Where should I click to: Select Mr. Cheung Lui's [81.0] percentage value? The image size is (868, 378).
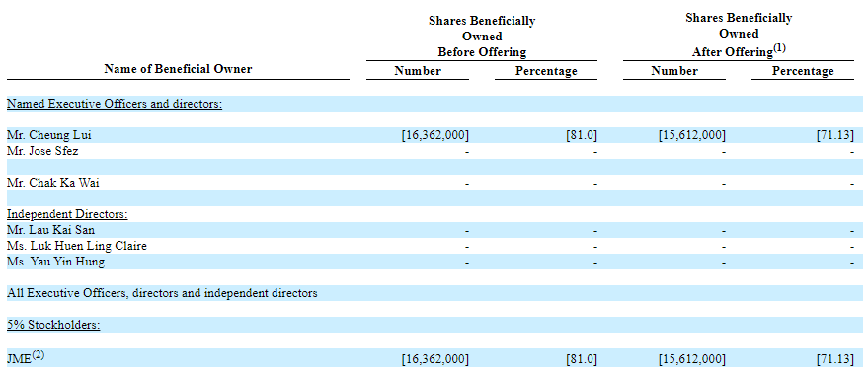point(582,135)
